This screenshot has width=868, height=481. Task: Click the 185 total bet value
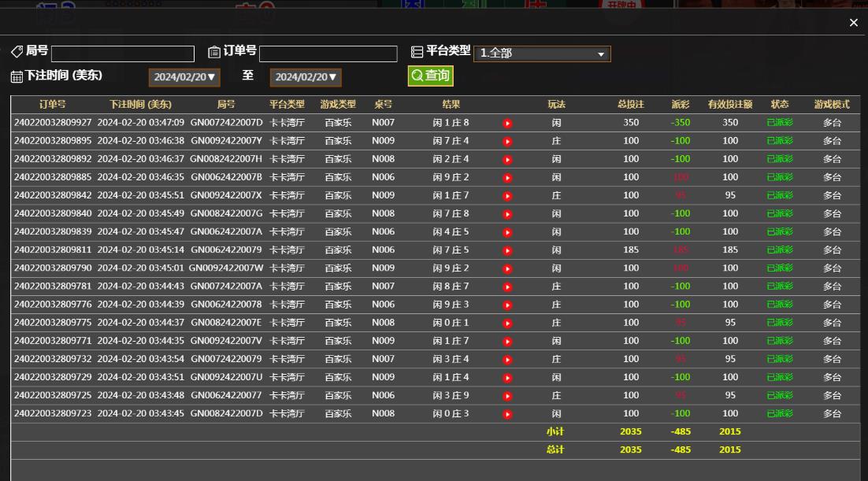pyautogui.click(x=631, y=250)
